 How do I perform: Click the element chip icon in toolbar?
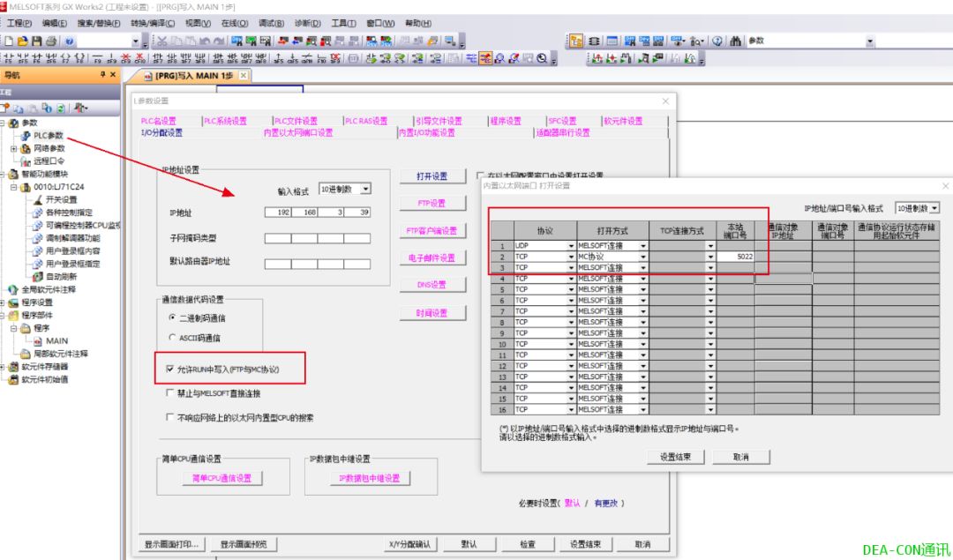(595, 41)
